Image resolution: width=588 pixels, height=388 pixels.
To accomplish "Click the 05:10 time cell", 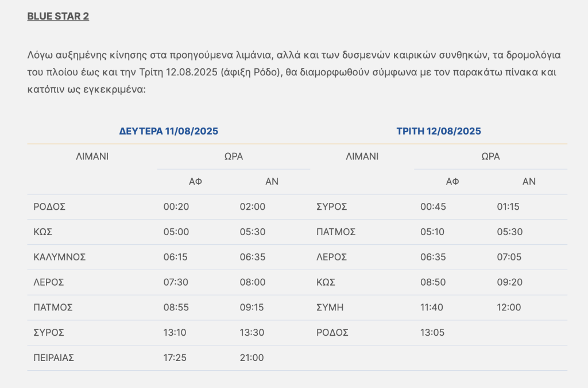I will click(x=432, y=232).
